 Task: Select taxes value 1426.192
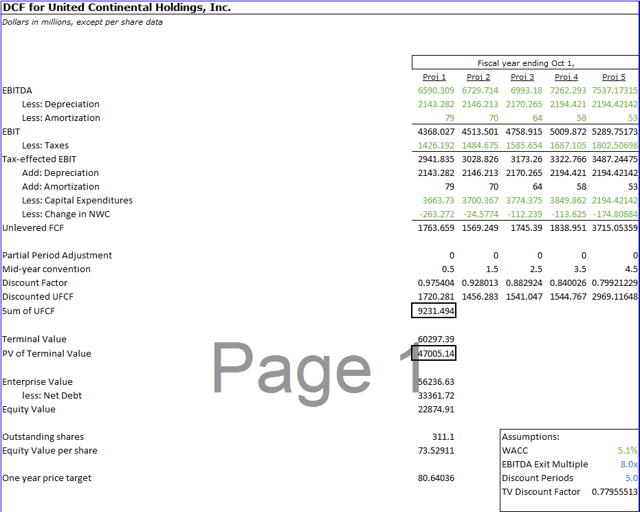pyautogui.click(x=436, y=145)
